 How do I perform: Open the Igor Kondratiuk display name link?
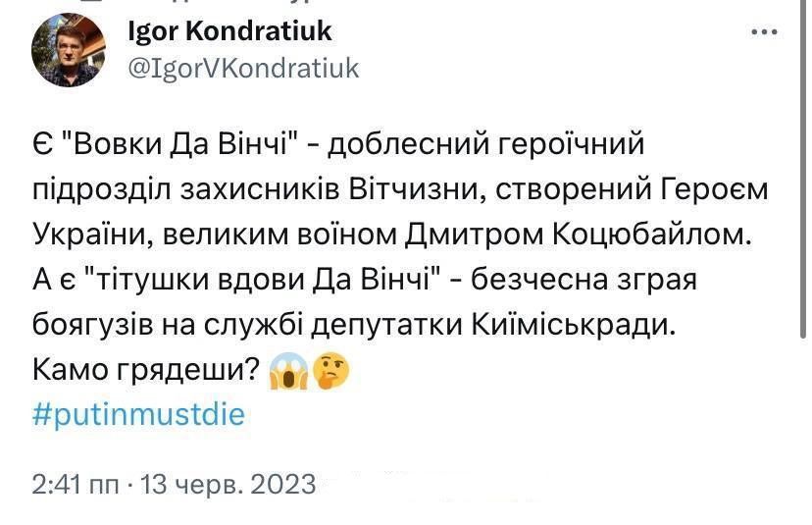pyautogui.click(x=229, y=31)
